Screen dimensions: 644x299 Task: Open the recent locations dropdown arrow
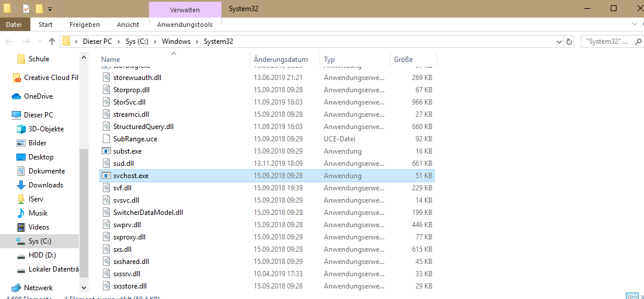click(40, 41)
